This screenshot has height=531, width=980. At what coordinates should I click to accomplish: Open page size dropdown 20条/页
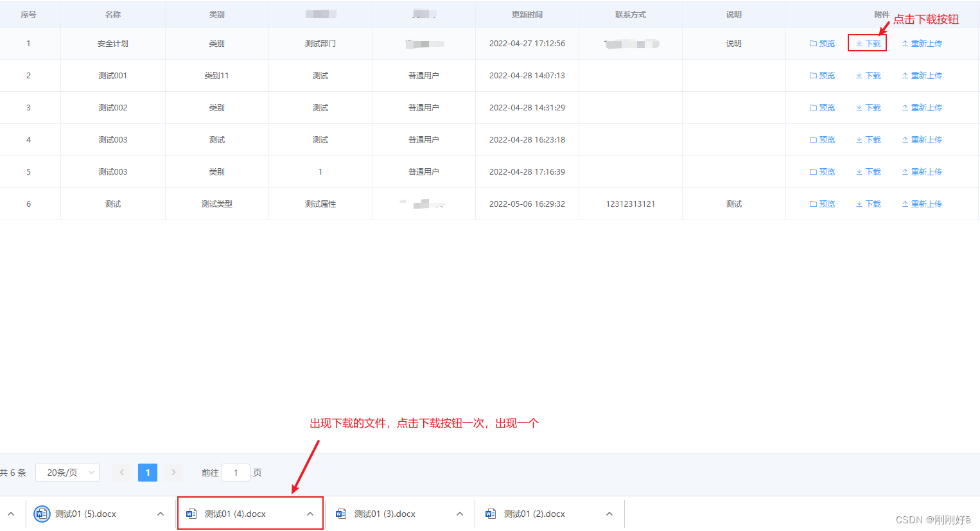(67, 473)
